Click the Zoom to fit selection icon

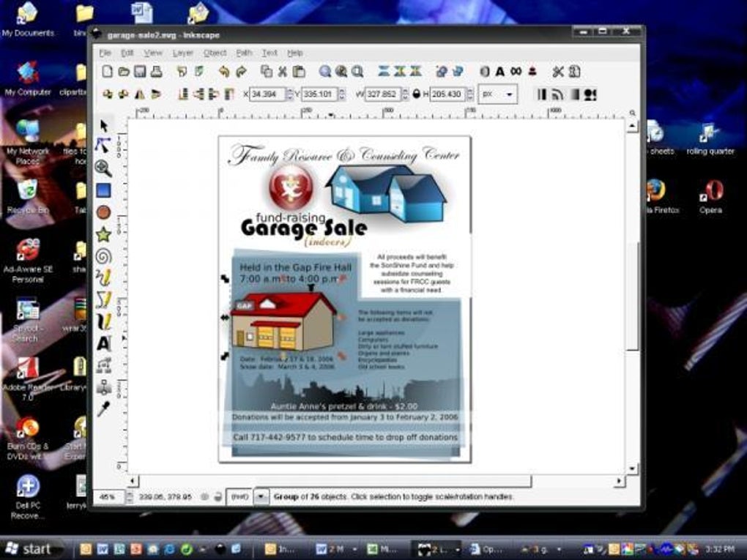click(324, 72)
